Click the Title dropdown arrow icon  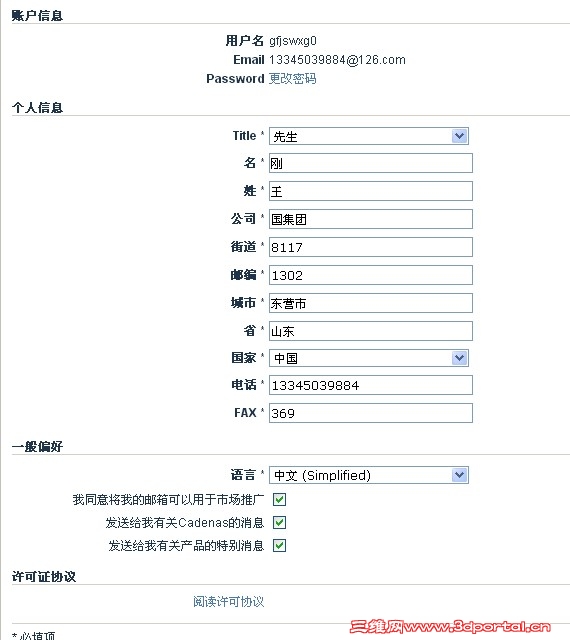(459, 136)
